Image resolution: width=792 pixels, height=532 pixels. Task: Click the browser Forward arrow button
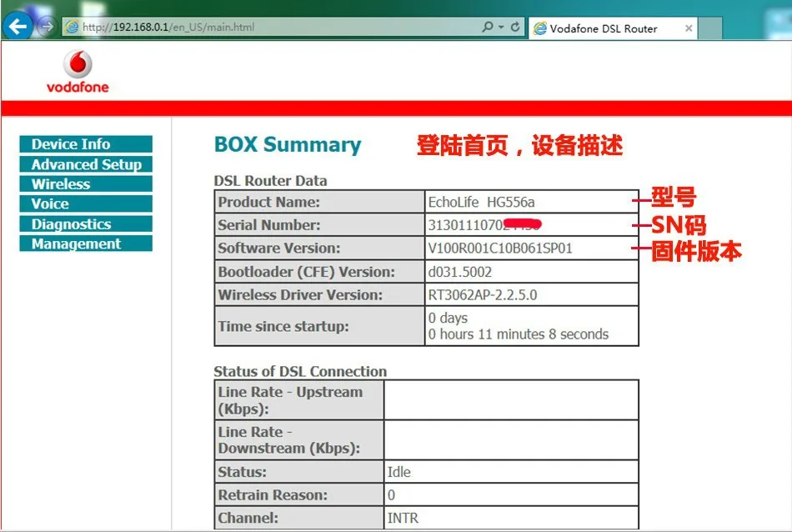point(47,27)
